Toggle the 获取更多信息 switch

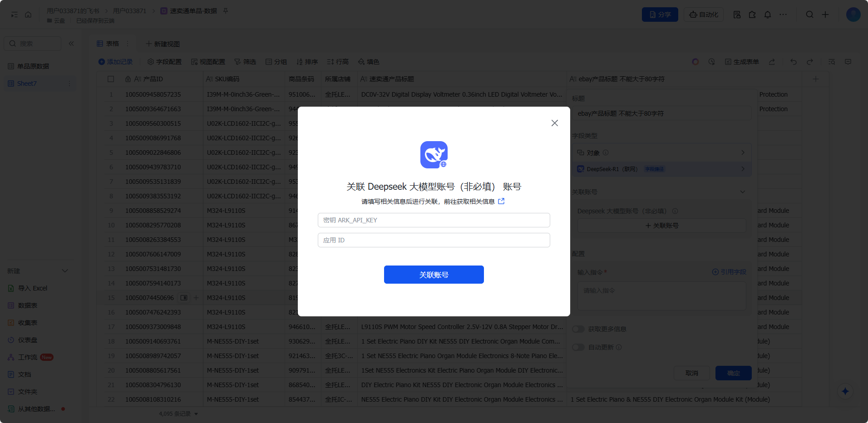pyautogui.click(x=578, y=329)
